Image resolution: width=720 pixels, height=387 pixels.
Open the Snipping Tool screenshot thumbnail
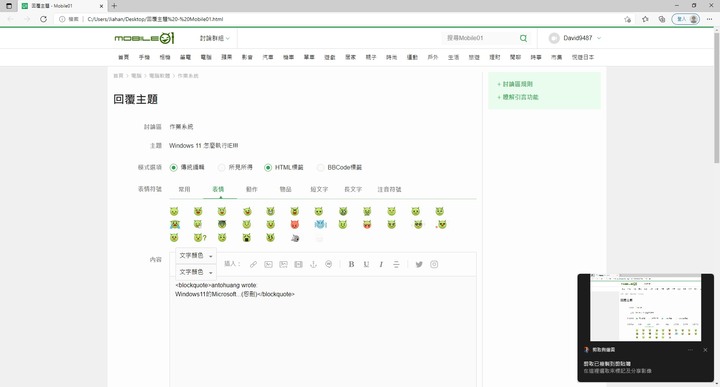[646, 308]
